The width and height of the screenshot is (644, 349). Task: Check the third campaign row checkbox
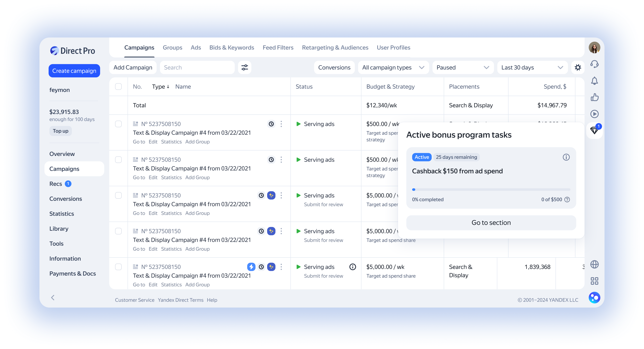(x=118, y=196)
